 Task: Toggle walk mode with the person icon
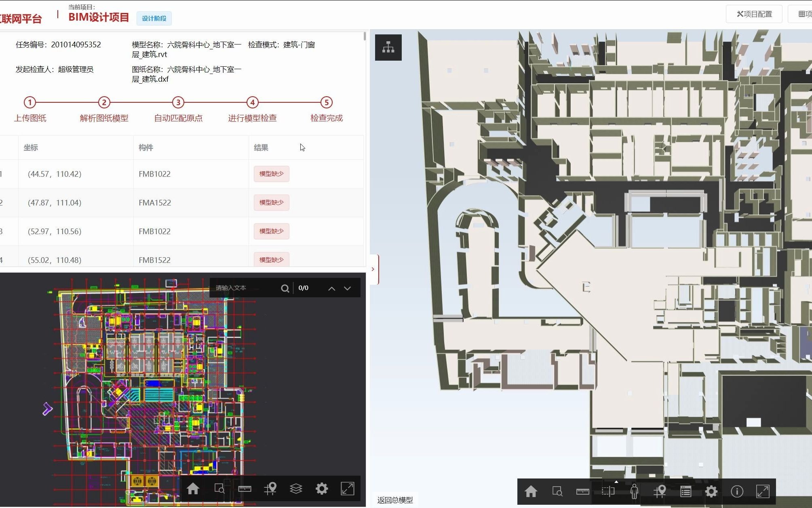634,491
